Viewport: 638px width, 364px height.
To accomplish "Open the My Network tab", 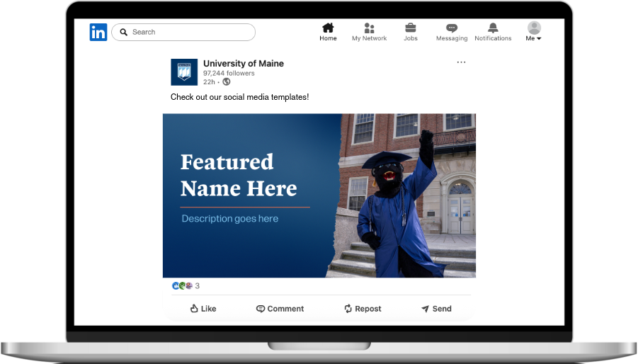I will click(x=369, y=32).
